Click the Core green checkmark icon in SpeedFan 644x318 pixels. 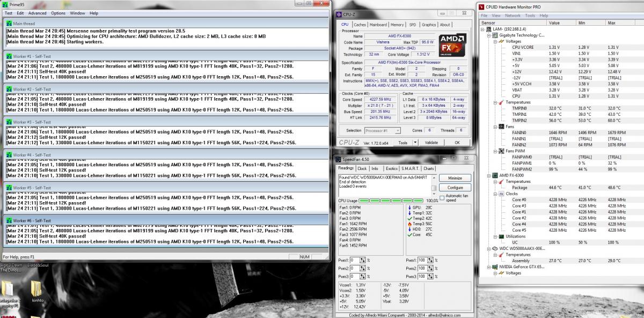tap(408, 234)
